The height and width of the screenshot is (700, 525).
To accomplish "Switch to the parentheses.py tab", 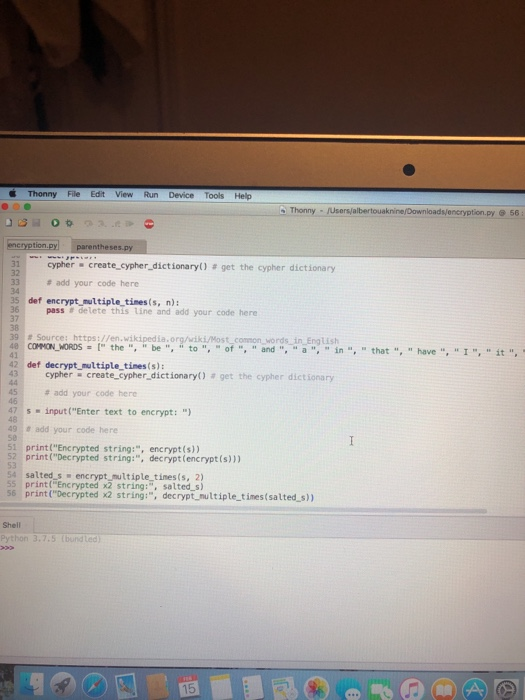I will click(104, 247).
